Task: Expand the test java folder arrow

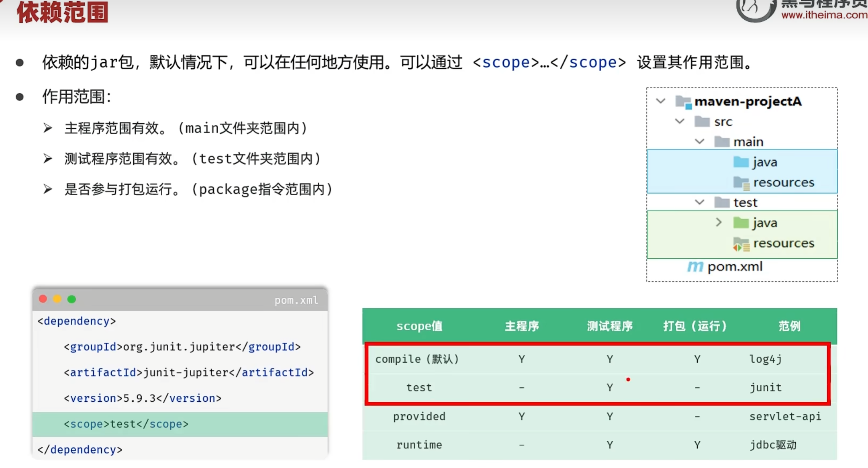Action: click(x=719, y=222)
